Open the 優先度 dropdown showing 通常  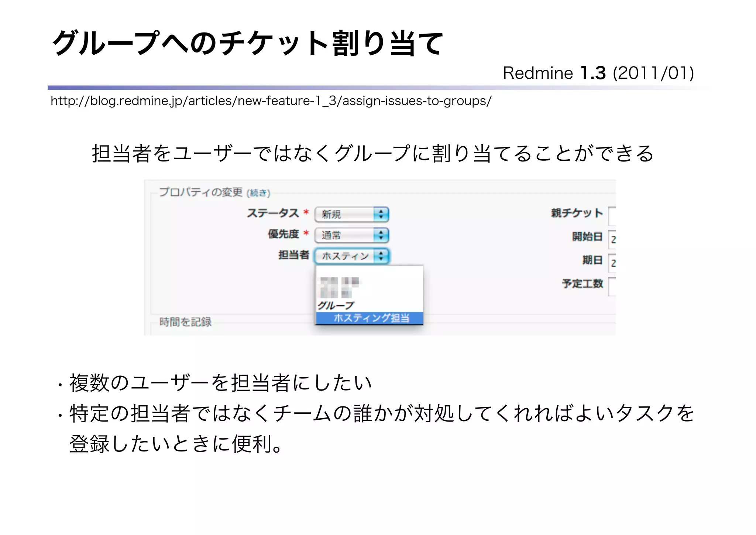[x=352, y=235]
